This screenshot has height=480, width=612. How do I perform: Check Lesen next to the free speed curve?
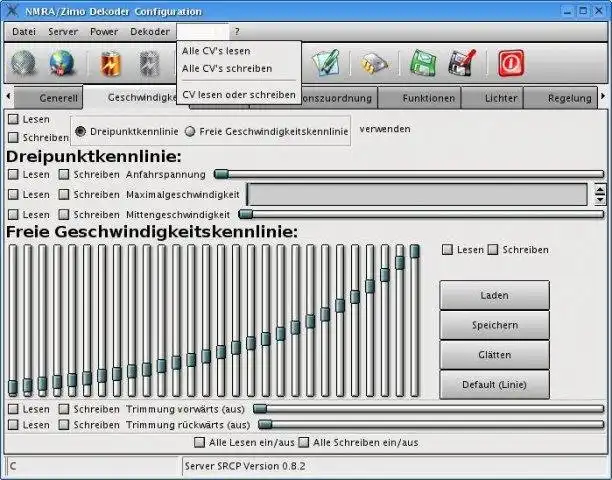click(x=447, y=250)
